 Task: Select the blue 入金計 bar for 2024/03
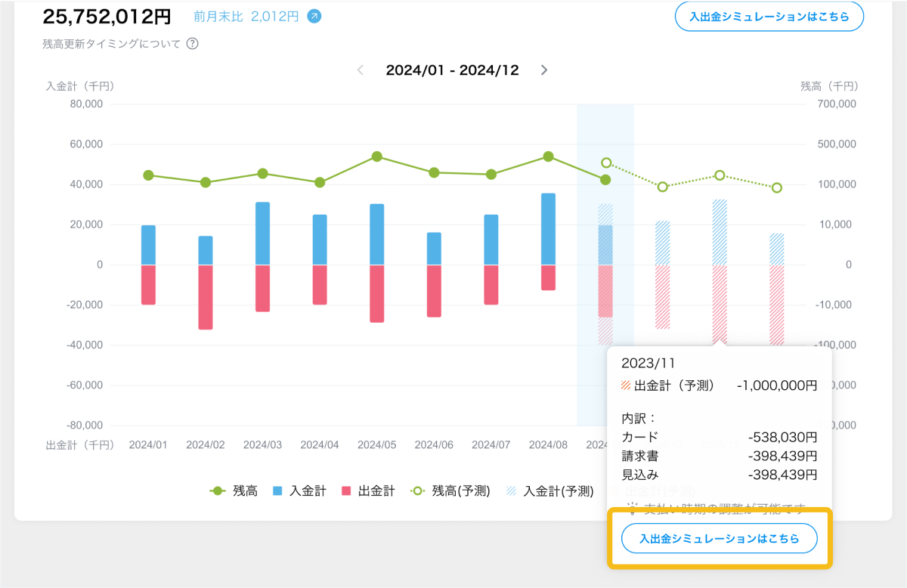click(262, 234)
